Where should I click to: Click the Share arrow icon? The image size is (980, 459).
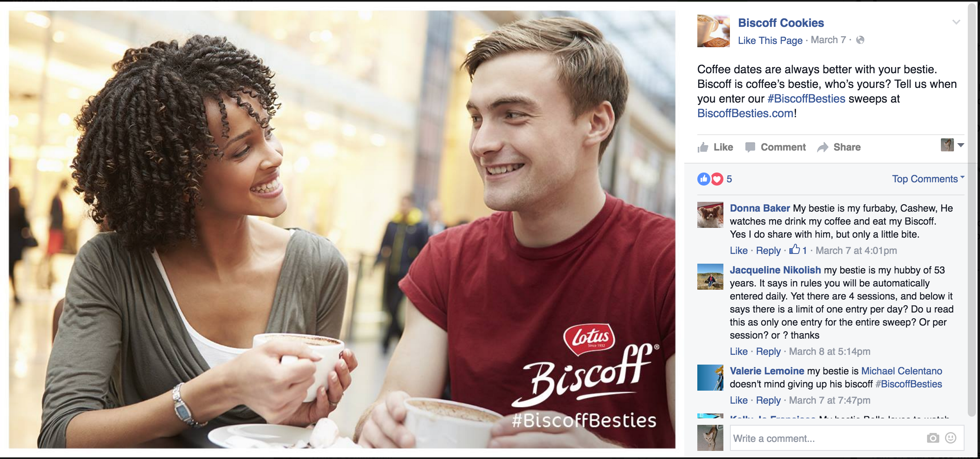(x=823, y=147)
